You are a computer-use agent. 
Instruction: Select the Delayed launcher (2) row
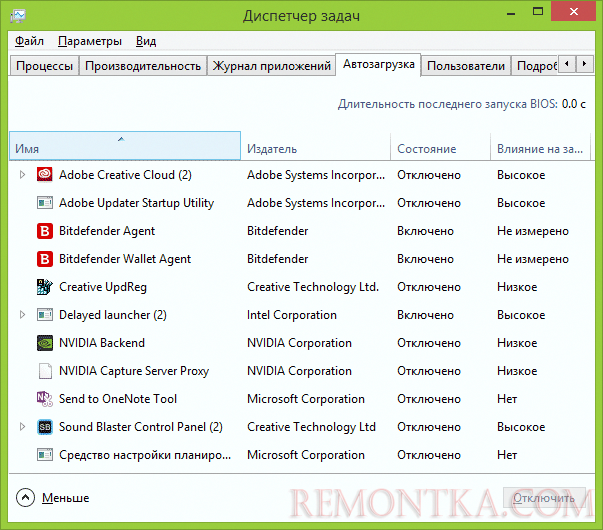click(x=302, y=315)
